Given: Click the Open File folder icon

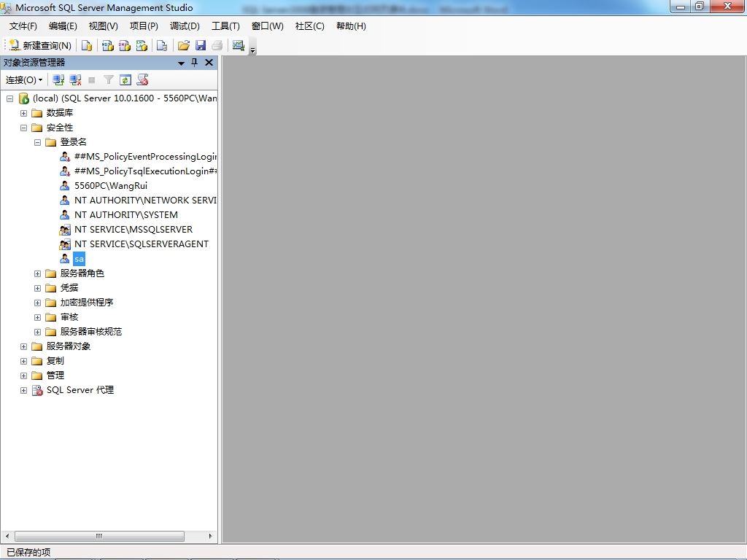Looking at the screenshot, I should 183,45.
